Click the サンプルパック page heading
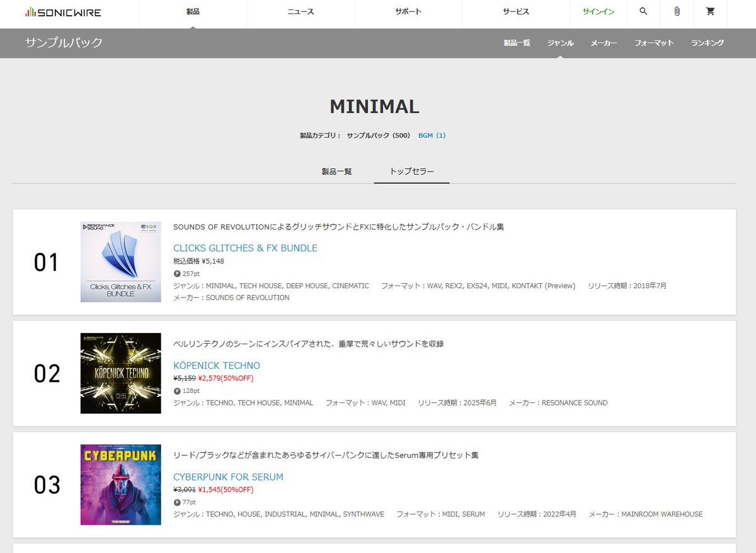This screenshot has width=756, height=553. [x=64, y=43]
